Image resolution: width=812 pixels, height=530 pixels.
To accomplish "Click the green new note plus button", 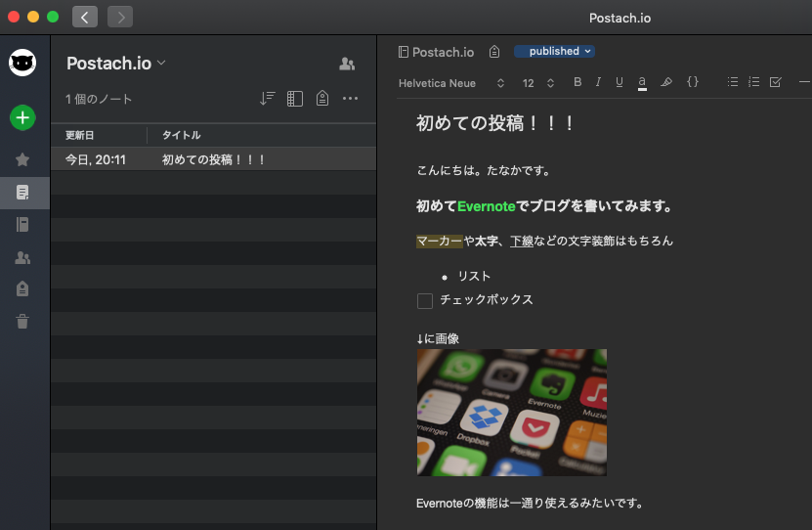I will point(22,117).
